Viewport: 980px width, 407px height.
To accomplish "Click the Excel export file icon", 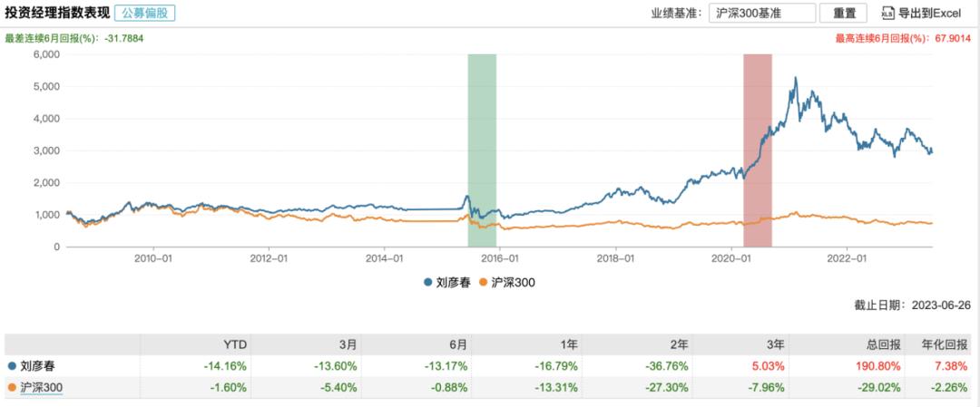I will [x=887, y=13].
